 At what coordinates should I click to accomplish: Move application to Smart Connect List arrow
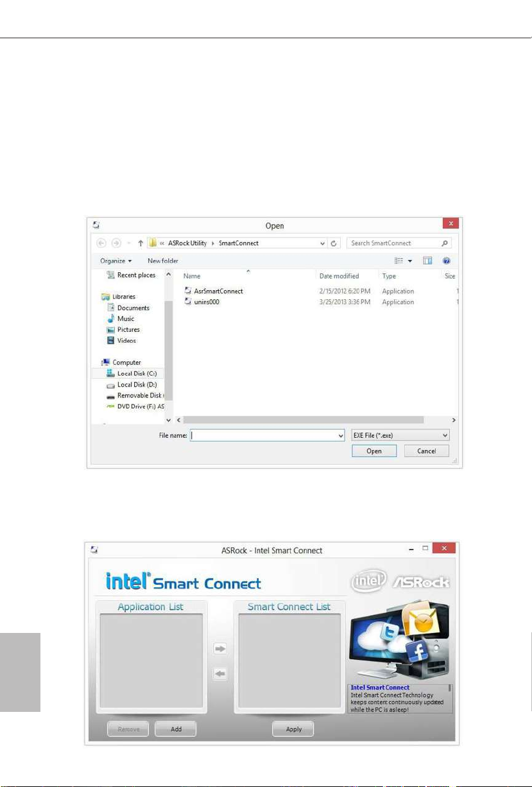click(x=220, y=650)
